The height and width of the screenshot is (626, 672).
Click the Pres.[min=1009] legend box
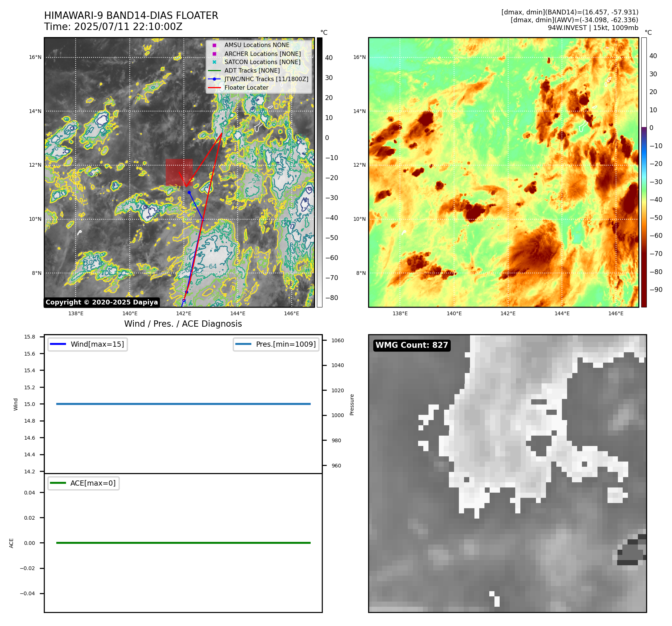[276, 344]
